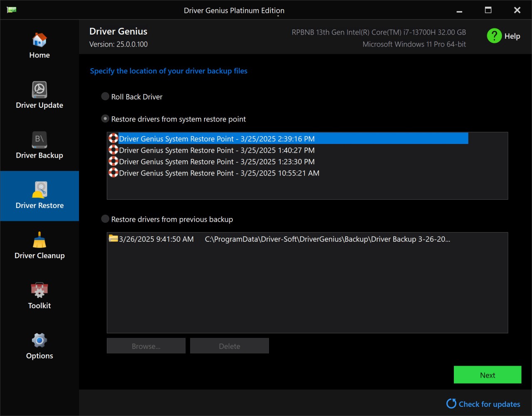
Task: Open the Home section icon
Action: point(39,40)
